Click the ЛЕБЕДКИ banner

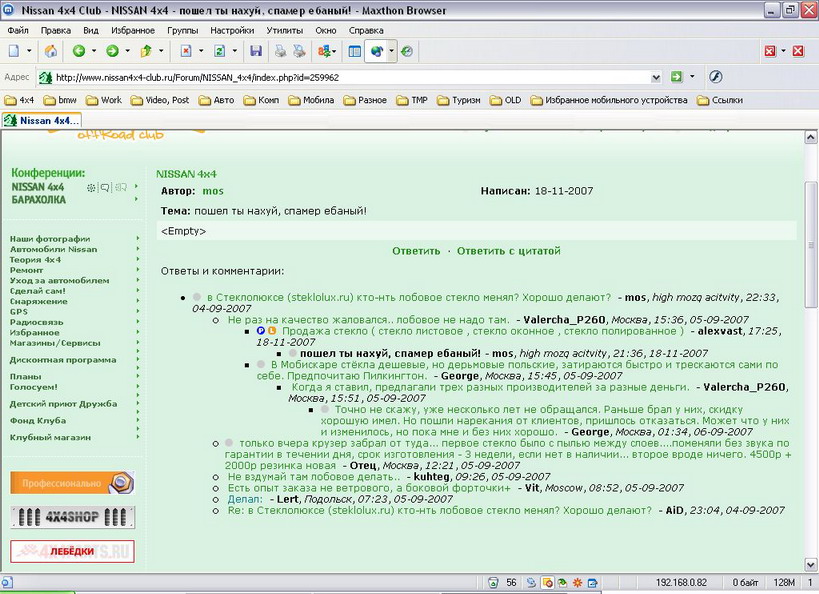click(x=73, y=551)
